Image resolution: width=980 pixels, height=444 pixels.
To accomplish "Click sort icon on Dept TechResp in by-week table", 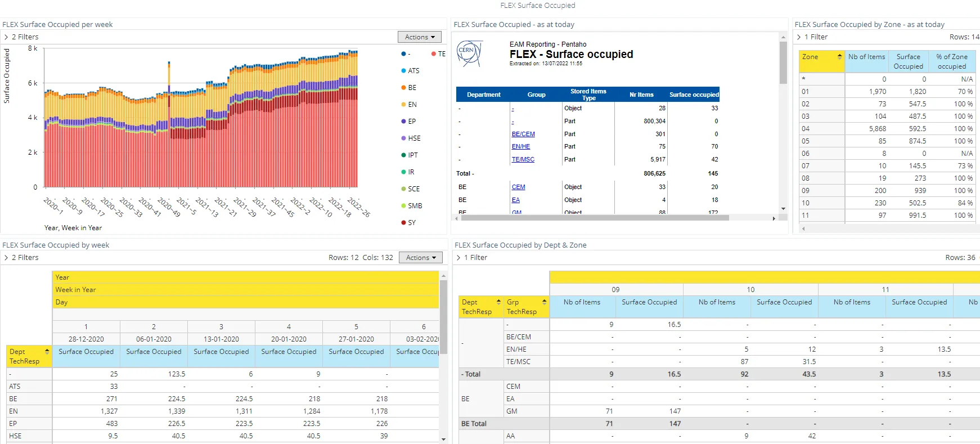I will tap(47, 351).
